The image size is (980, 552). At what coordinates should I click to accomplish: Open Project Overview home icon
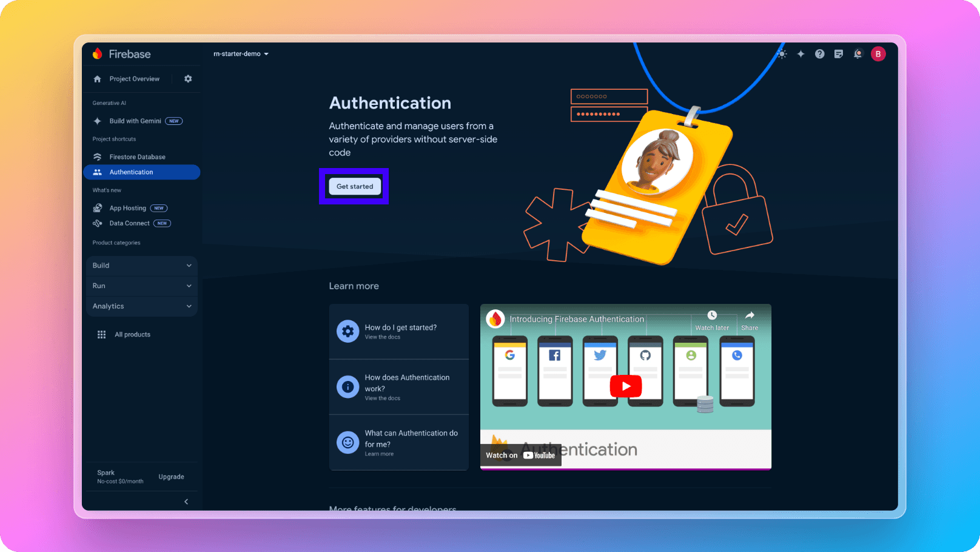point(97,79)
